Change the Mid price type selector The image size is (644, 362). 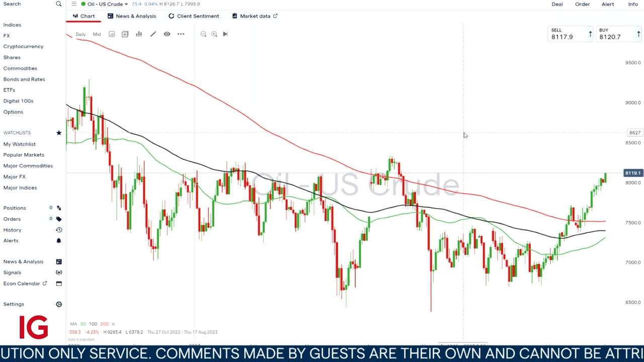coord(97,34)
